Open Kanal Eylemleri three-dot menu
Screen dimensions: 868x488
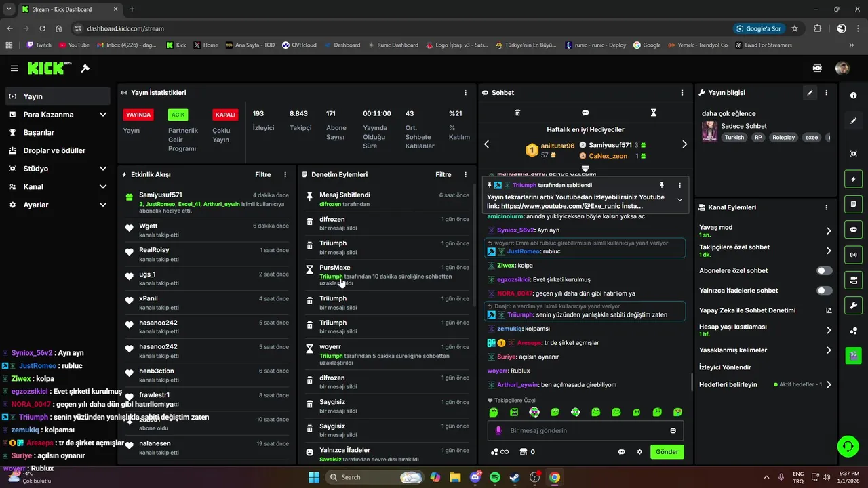(826, 207)
